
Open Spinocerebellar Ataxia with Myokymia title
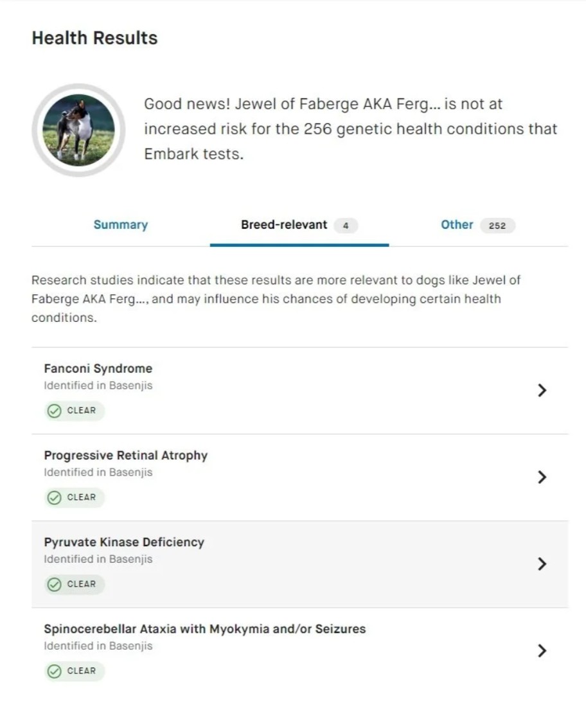pyautogui.click(x=204, y=629)
